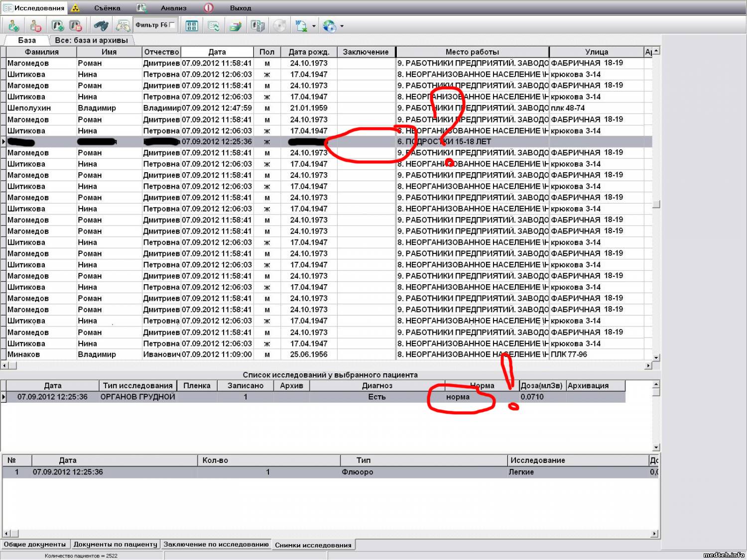Open the Заключение по исследованию tab
This screenshot has width=747, height=560.
pos(216,545)
